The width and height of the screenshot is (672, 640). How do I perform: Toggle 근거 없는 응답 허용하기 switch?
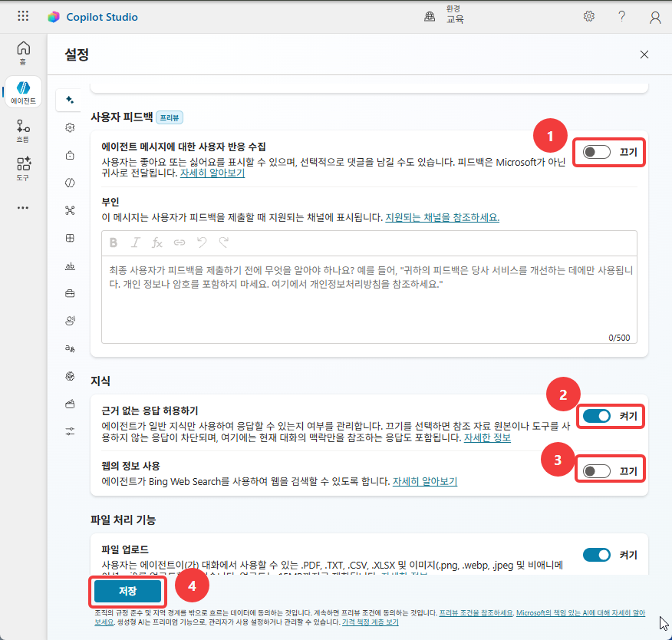point(597,416)
